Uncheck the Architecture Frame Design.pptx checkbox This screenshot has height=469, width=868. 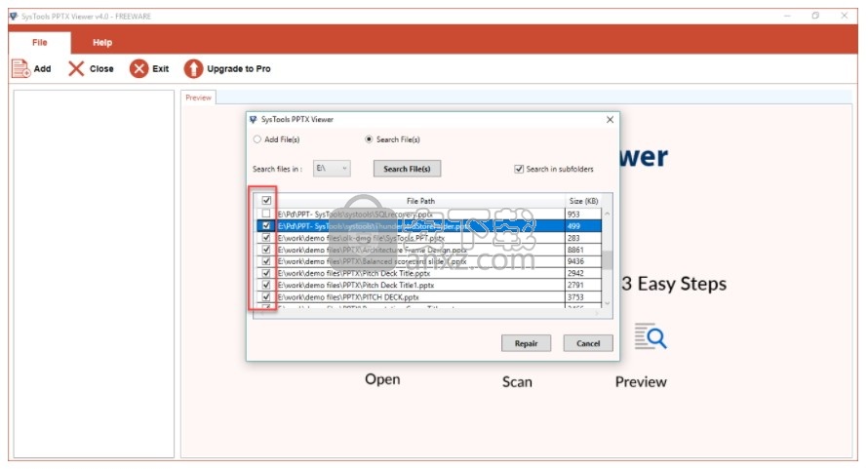266,250
